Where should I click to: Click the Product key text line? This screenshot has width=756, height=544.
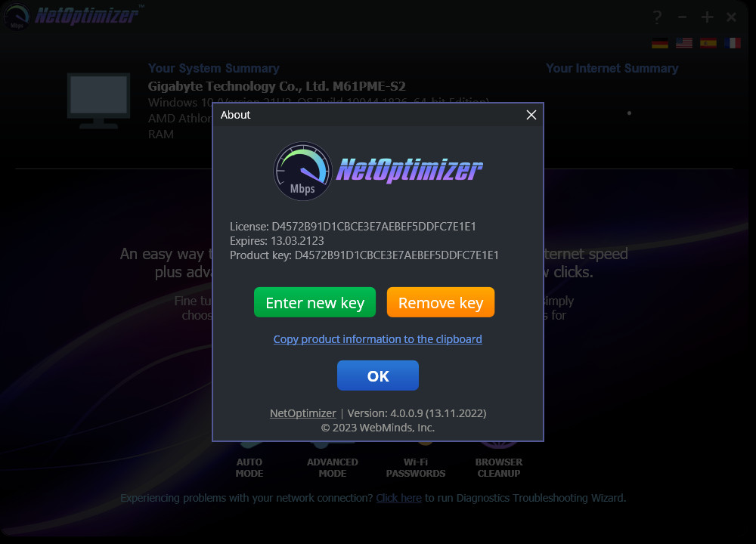[x=364, y=255]
